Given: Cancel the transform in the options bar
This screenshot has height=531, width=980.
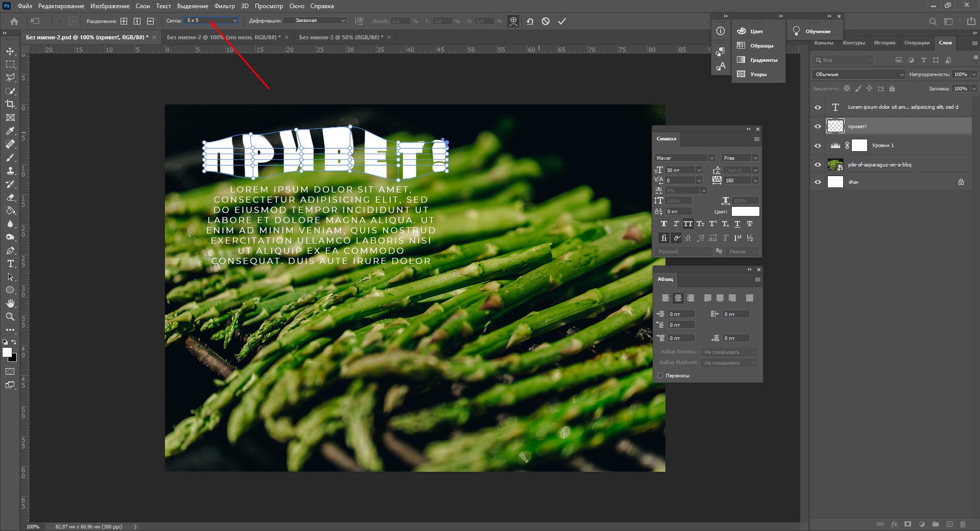Looking at the screenshot, I should [x=545, y=21].
